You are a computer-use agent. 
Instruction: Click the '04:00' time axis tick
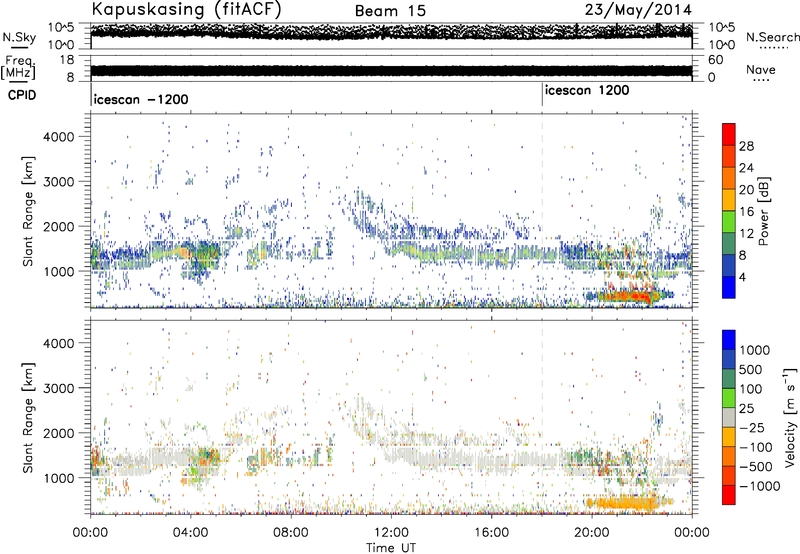coord(190,533)
